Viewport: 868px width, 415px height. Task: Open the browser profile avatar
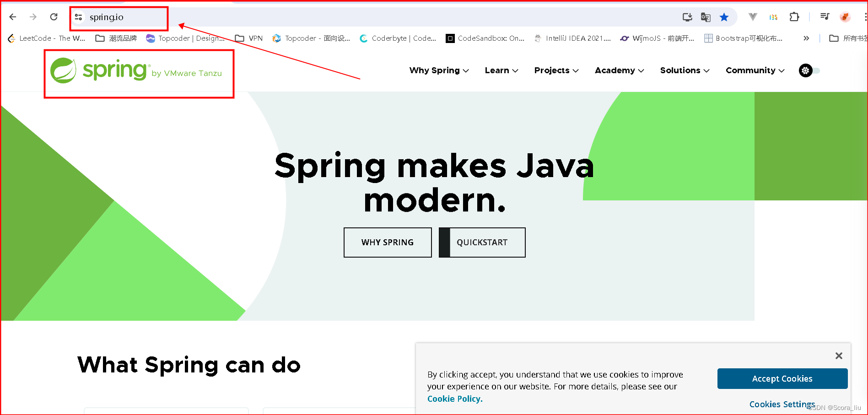tap(845, 17)
